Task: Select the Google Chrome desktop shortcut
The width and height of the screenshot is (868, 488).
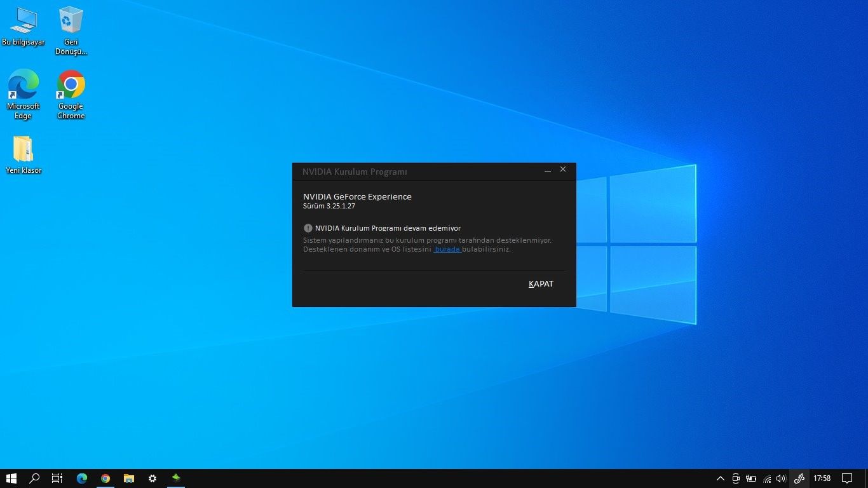Action: 71,95
